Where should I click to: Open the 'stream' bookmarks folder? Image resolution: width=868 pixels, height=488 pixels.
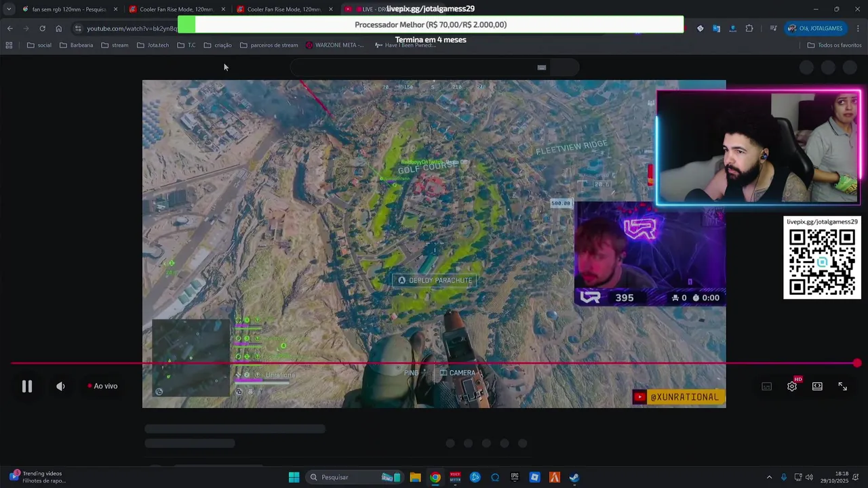115,45
